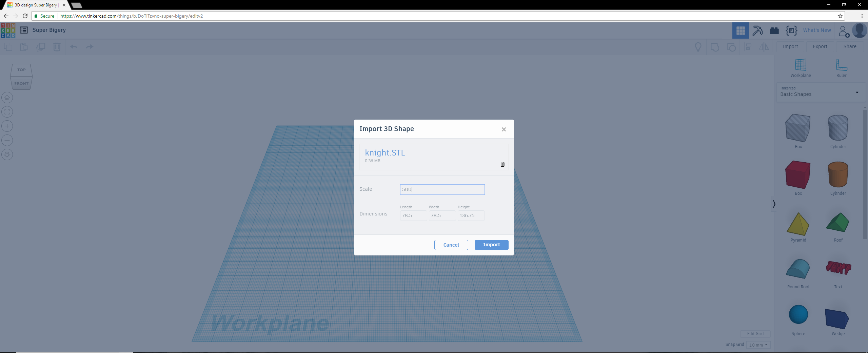Click the Undo arrow icon

click(x=73, y=47)
